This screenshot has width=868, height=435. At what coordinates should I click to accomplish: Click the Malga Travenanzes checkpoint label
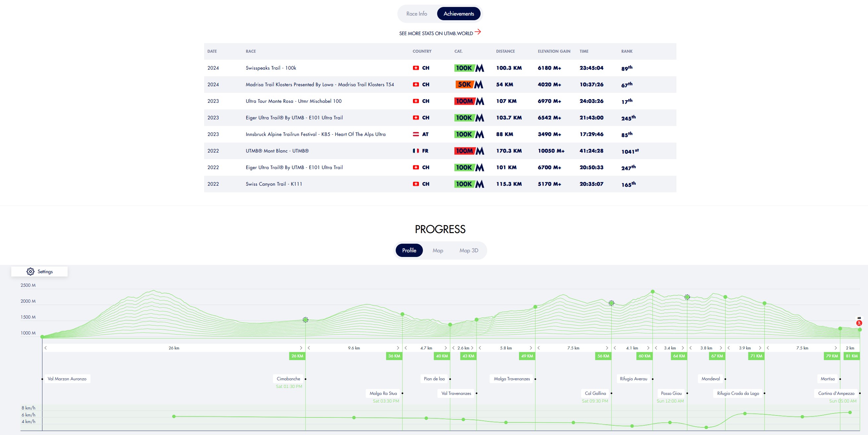pyautogui.click(x=511, y=379)
